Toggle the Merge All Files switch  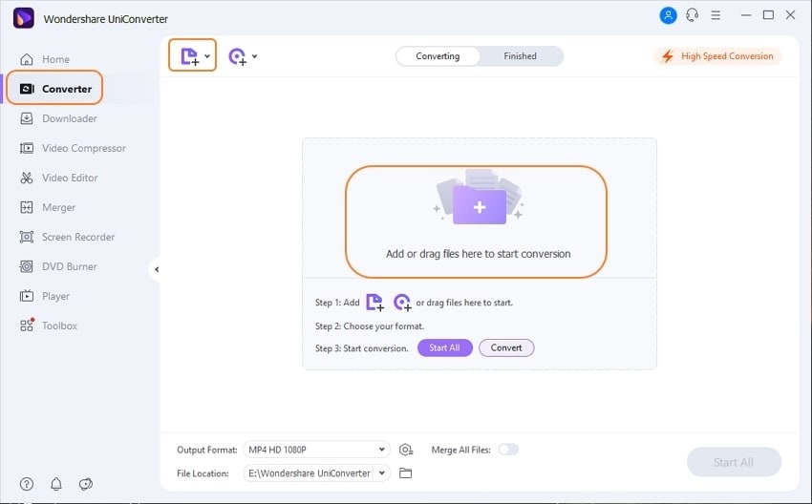point(508,450)
